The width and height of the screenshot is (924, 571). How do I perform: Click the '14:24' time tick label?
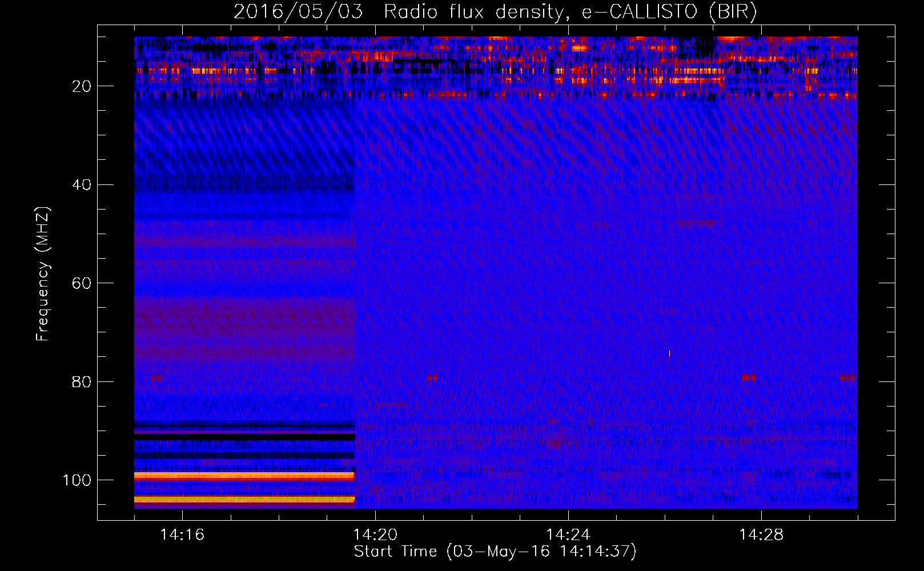568,534
